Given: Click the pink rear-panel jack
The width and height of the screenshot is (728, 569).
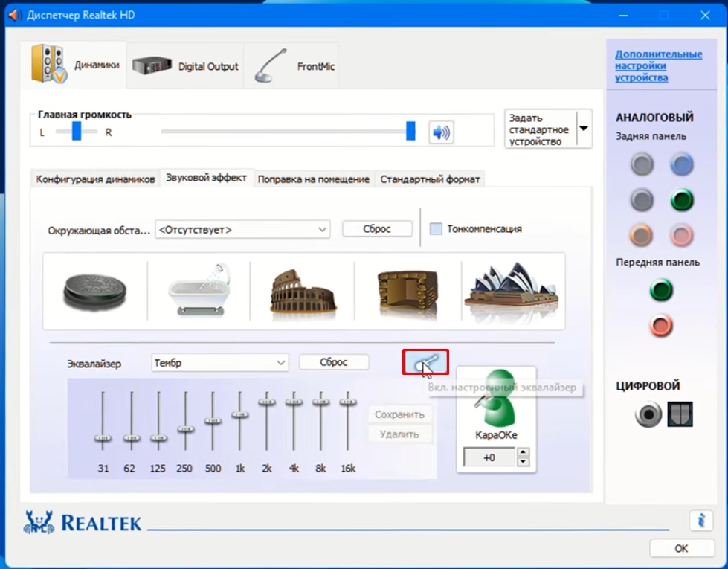Looking at the screenshot, I should click(x=681, y=235).
